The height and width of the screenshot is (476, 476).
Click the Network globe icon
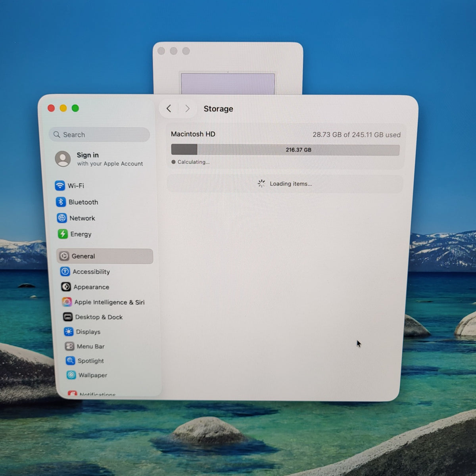[x=62, y=218]
